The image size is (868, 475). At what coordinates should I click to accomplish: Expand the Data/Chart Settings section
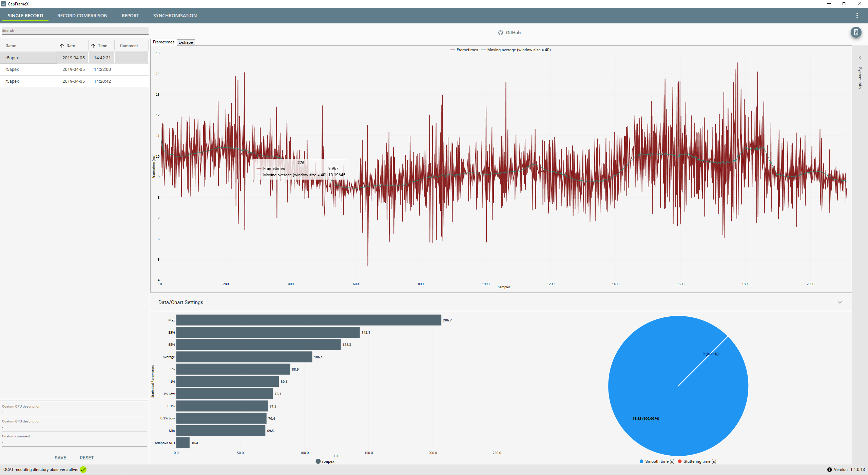840,302
